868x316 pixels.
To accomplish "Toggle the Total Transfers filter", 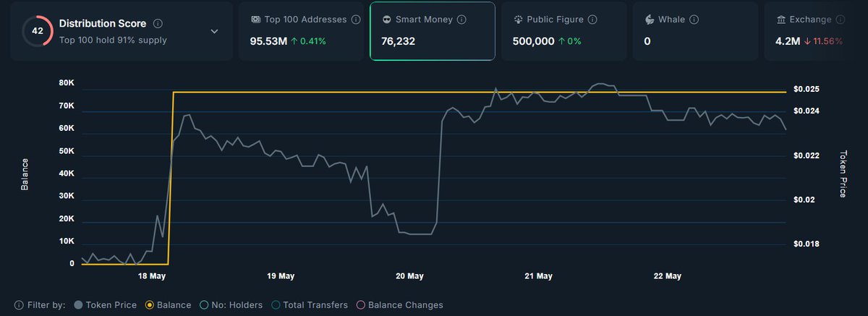I will click(x=309, y=305).
